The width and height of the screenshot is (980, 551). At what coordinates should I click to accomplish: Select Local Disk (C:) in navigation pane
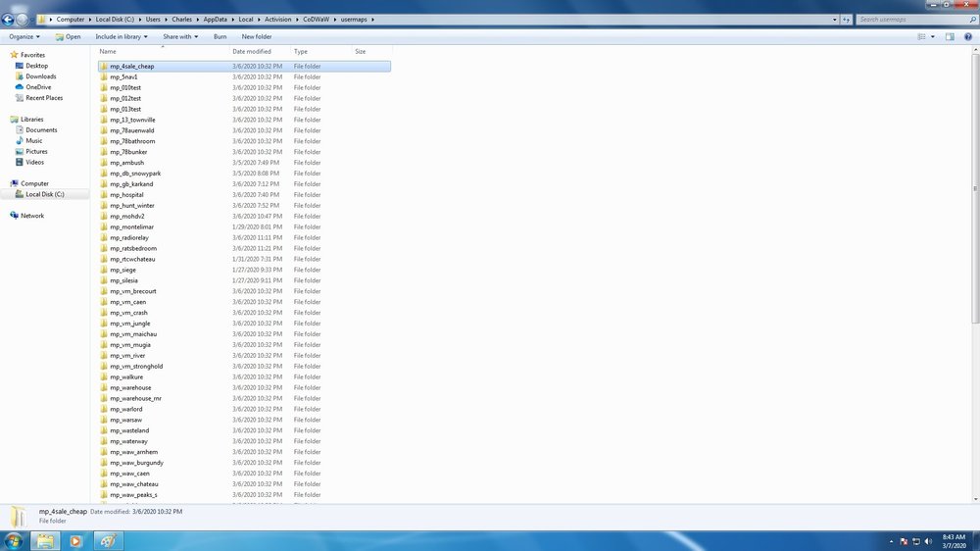click(45, 194)
